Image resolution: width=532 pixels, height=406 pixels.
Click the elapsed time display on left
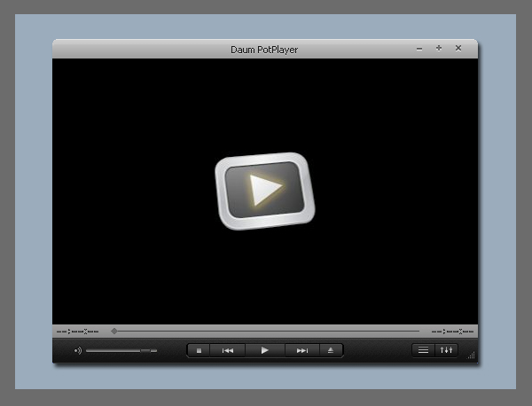click(x=78, y=332)
